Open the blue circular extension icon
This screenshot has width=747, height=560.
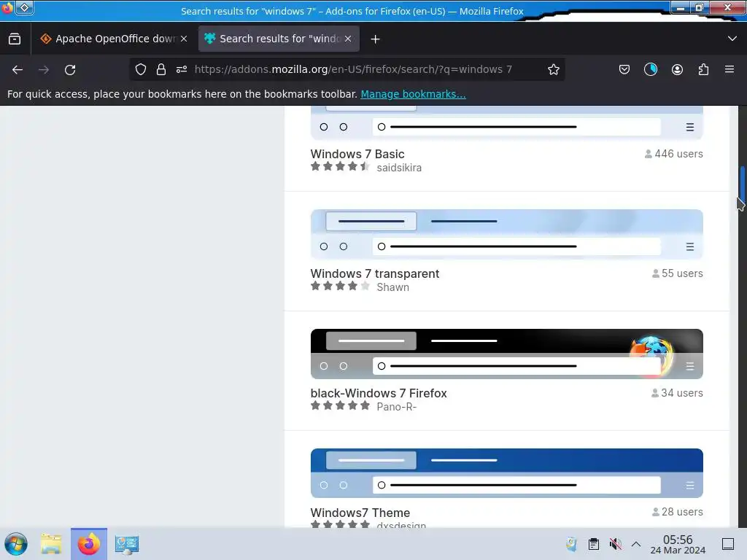pos(650,69)
